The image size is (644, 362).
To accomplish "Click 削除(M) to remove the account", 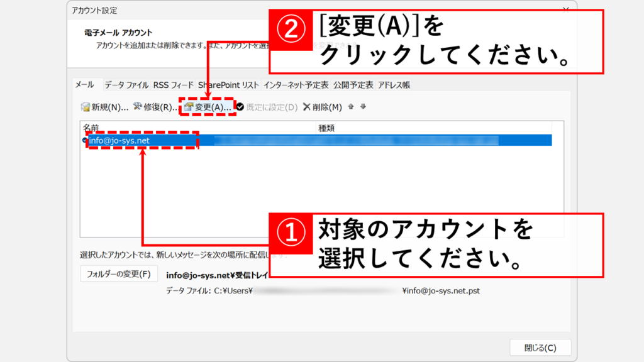I will tap(323, 107).
